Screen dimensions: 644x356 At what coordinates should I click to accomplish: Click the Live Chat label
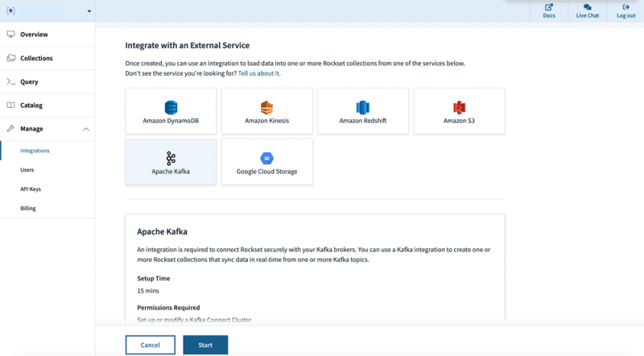[588, 15]
